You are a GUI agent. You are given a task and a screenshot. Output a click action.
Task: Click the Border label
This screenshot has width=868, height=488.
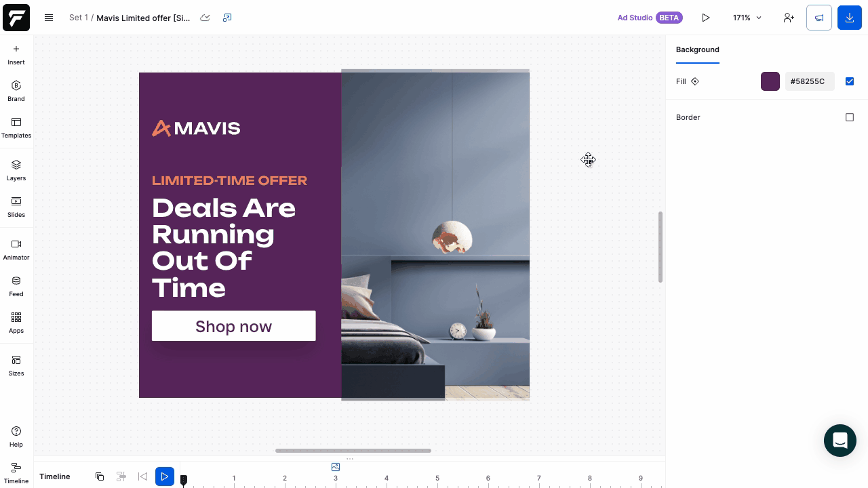coord(688,117)
